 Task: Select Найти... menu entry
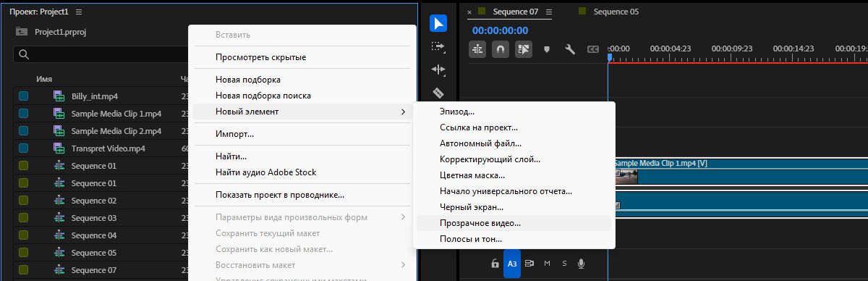click(231, 156)
